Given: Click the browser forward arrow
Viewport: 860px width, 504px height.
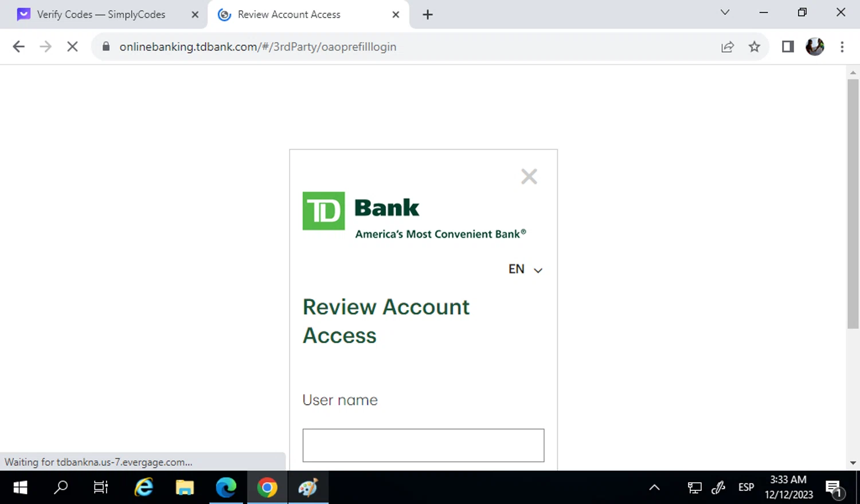Looking at the screenshot, I should click(45, 47).
